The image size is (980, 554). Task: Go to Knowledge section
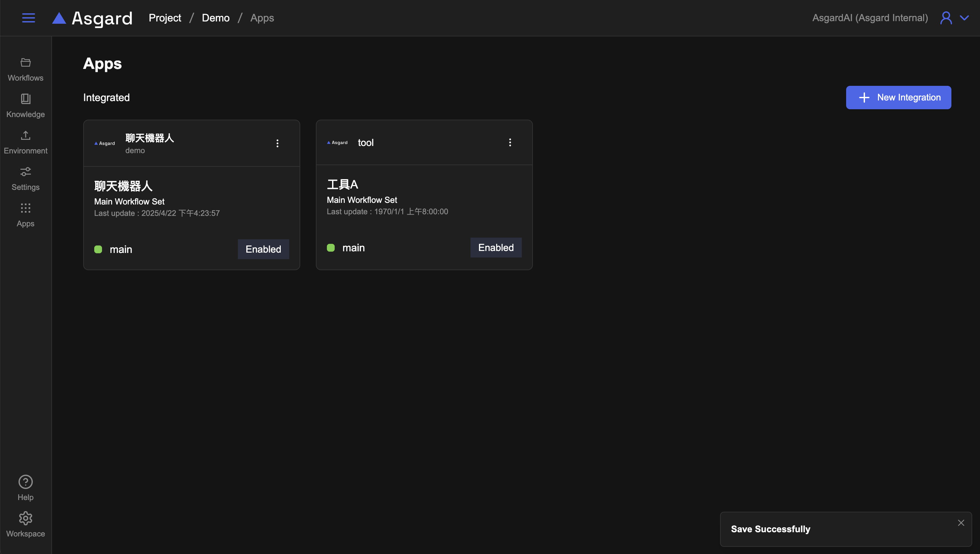(25, 106)
